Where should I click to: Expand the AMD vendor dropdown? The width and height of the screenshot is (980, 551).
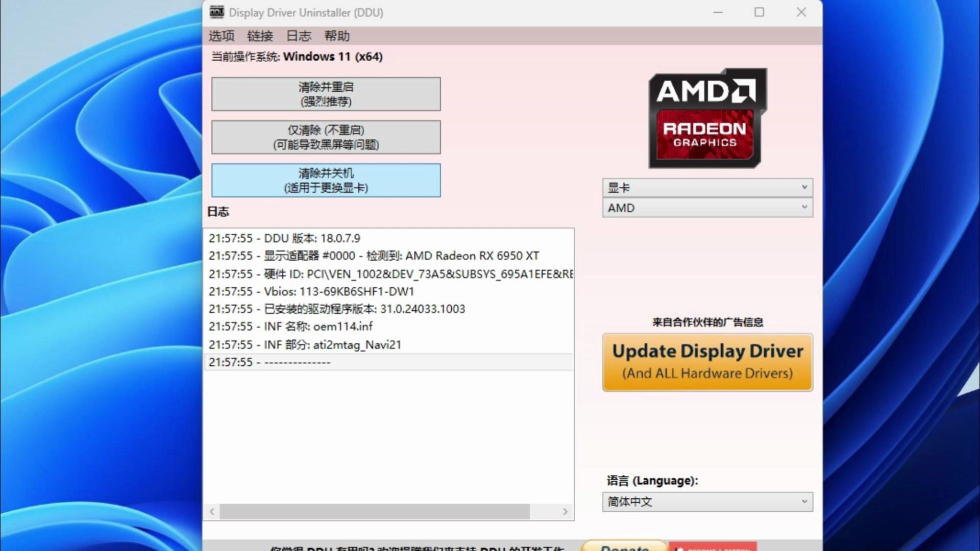(x=707, y=208)
